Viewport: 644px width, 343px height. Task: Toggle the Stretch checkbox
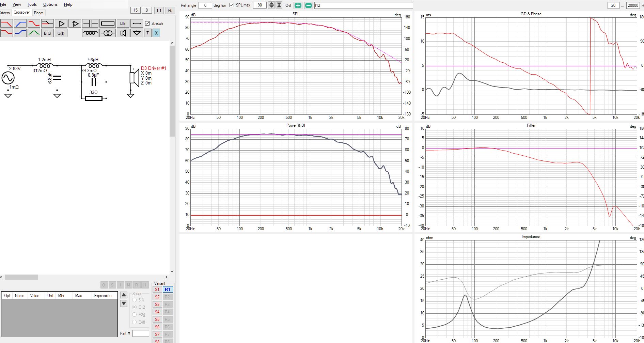pyautogui.click(x=147, y=24)
